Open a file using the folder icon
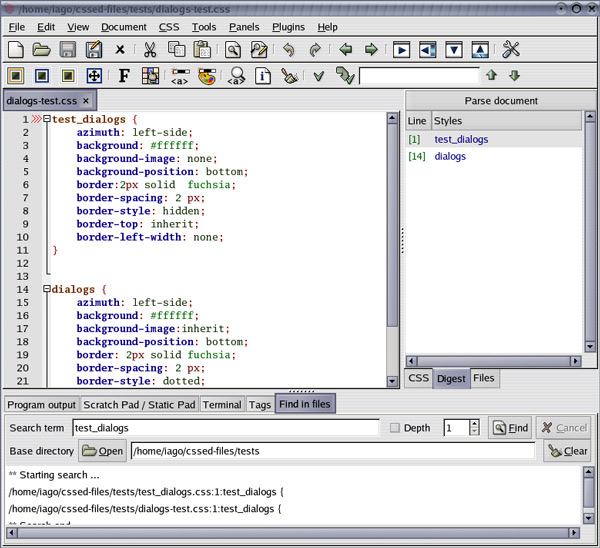The width and height of the screenshot is (600, 548). tap(41, 50)
